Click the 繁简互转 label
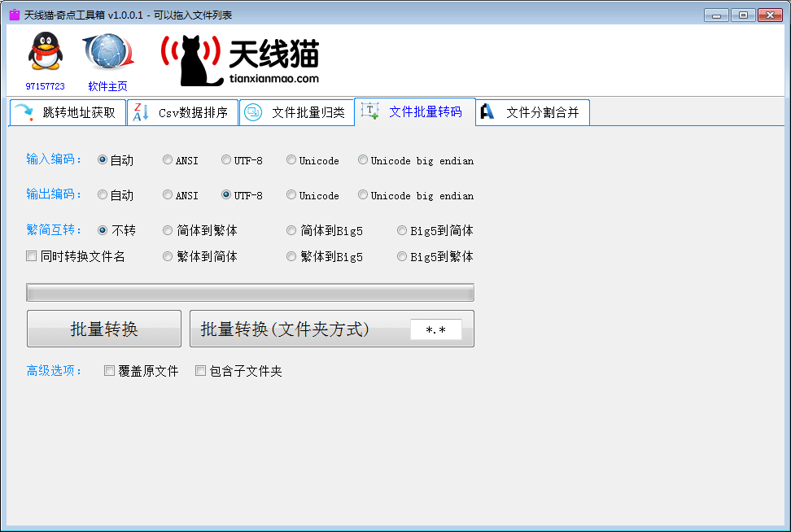 [54, 230]
